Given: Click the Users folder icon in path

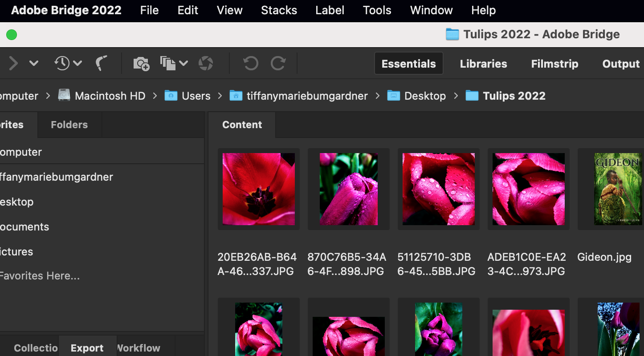Looking at the screenshot, I should coord(171,95).
